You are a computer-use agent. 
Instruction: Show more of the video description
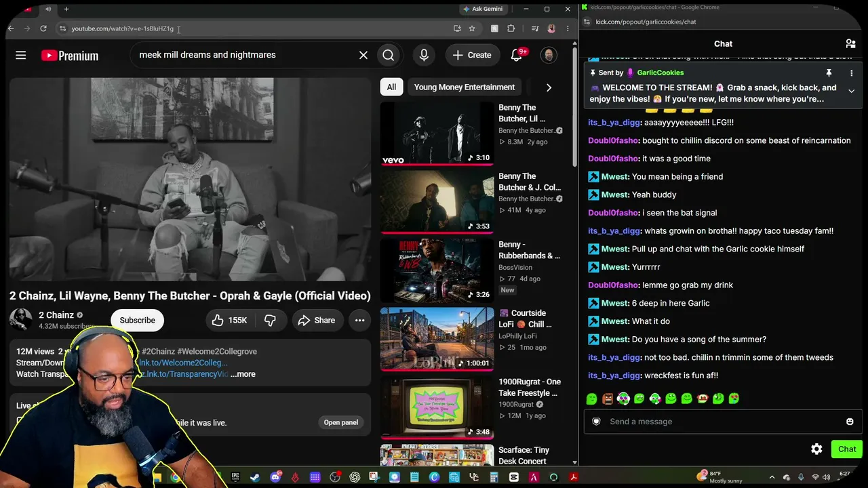coord(243,374)
